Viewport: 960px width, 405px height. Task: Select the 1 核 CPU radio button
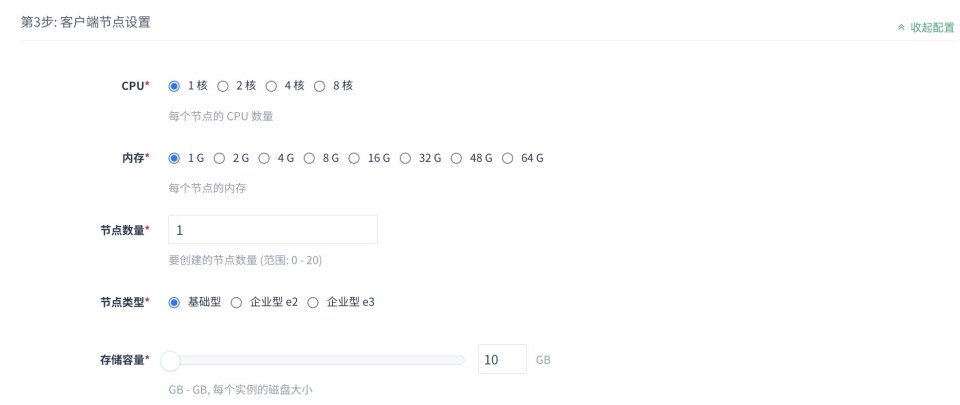pos(174,86)
